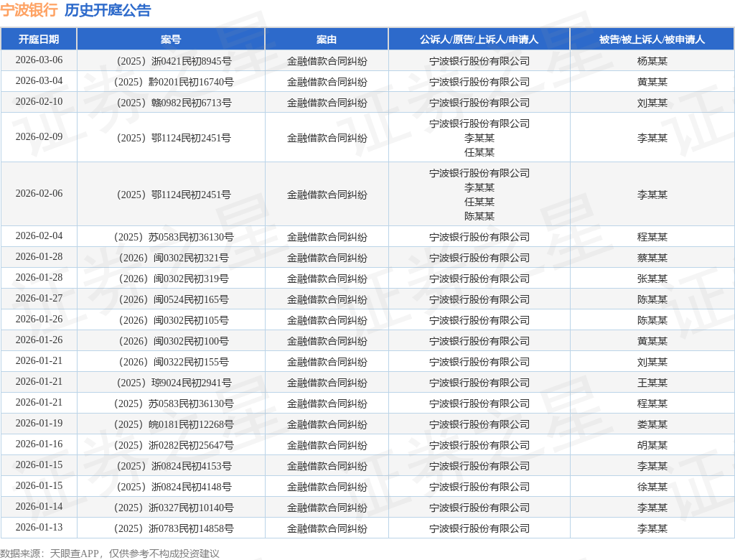Click date cell 2026-01-19
The height and width of the screenshot is (560, 735).
coord(39,424)
